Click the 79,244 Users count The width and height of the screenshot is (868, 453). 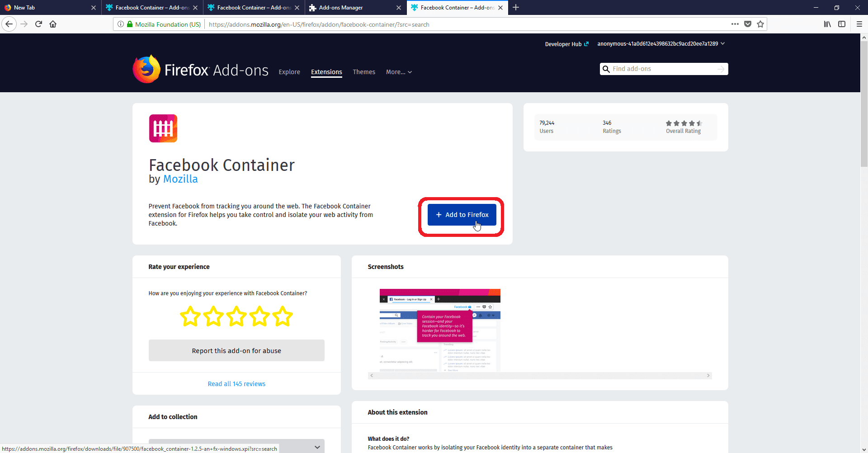click(x=547, y=127)
